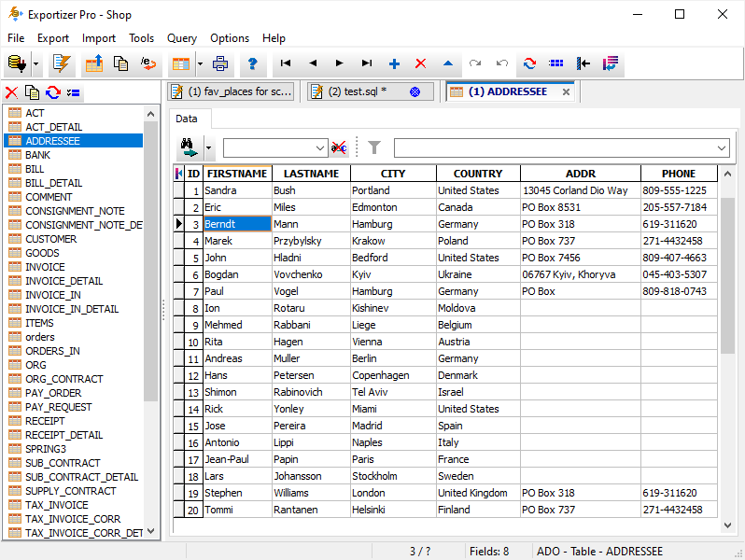The width and height of the screenshot is (745, 560).
Task: Switch to the test.sql tab
Action: pos(358,91)
